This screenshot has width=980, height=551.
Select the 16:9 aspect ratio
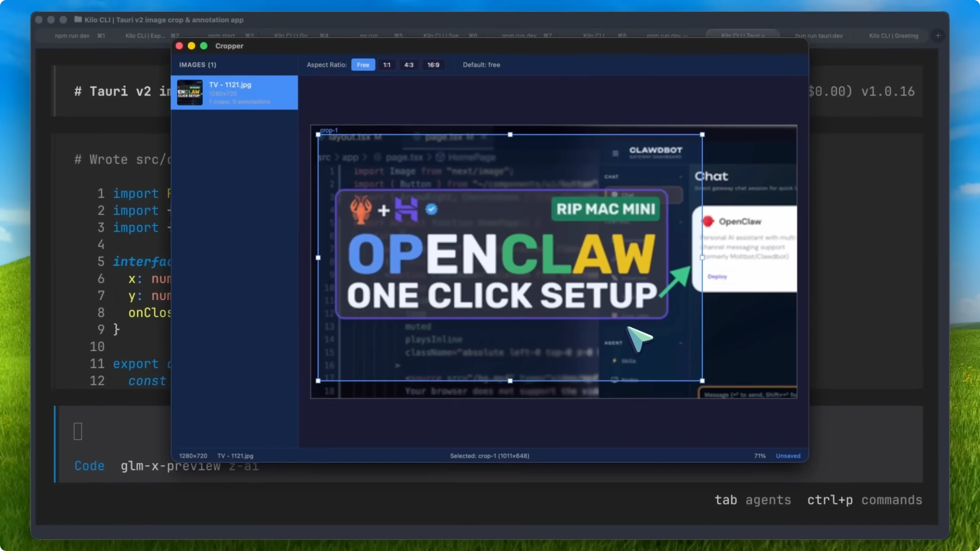pos(433,65)
